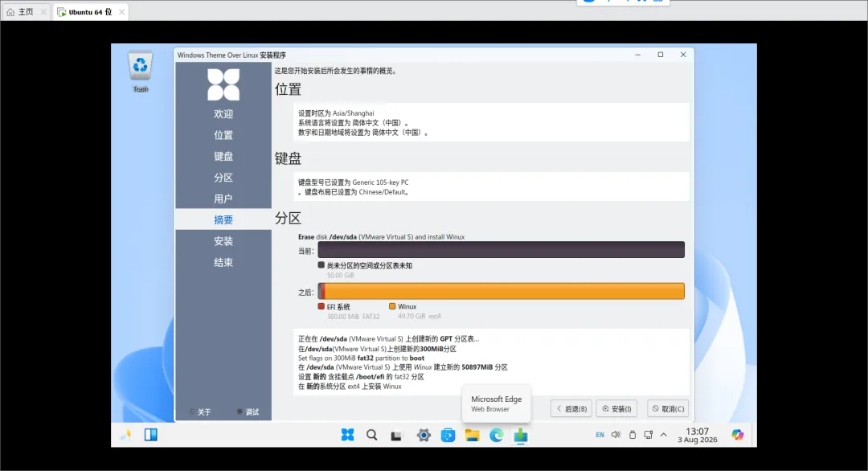Launch Microsoft Edge from the taskbar
The width and height of the screenshot is (868, 471).
pyautogui.click(x=497, y=435)
